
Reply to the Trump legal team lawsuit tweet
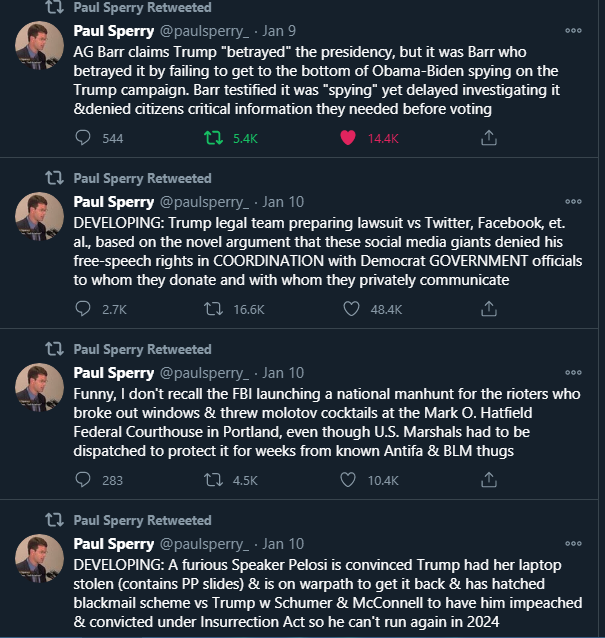83,309
